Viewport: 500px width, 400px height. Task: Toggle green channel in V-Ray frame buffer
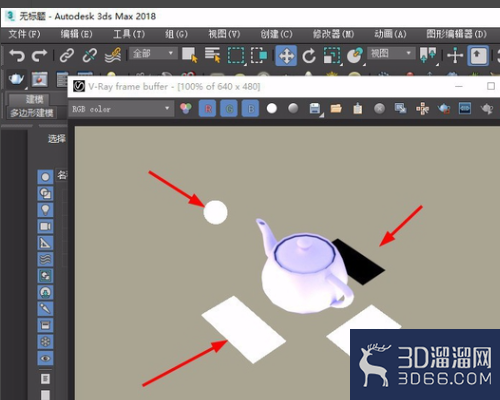229,108
